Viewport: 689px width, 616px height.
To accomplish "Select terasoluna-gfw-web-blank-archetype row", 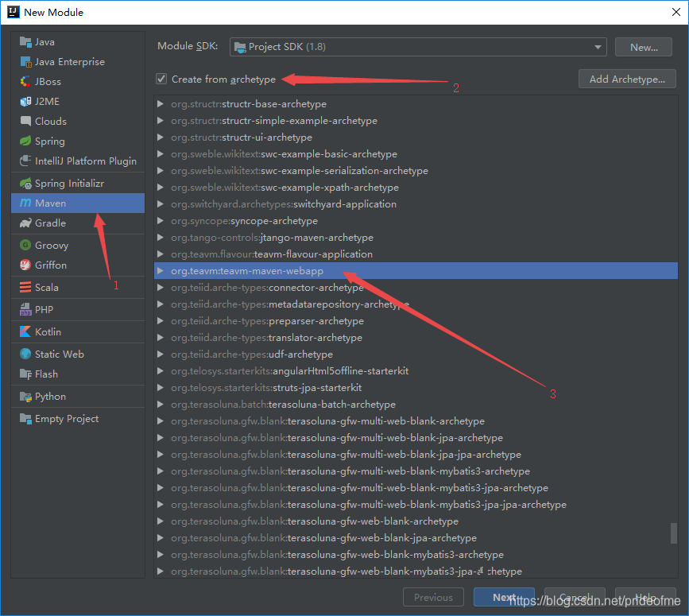I will [416, 521].
